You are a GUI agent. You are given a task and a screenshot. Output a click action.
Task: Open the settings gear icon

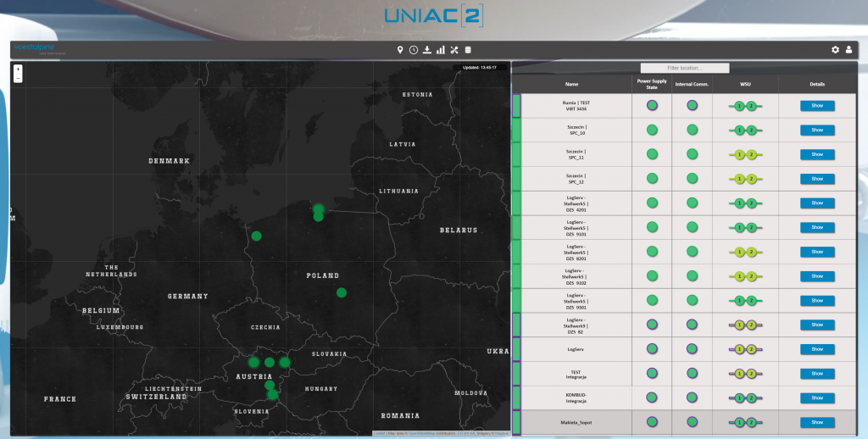[835, 50]
